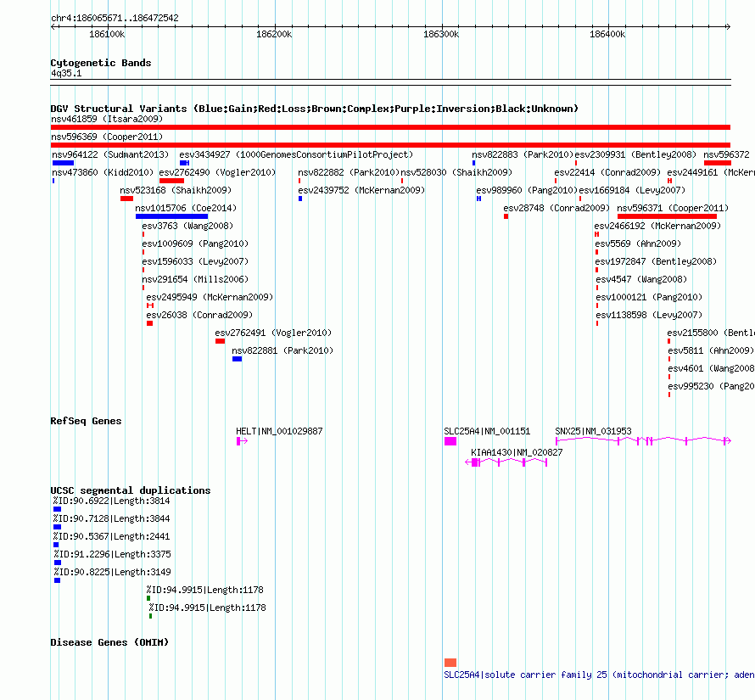The width and height of the screenshot is (755, 700).
Task: Open the KIAA1430|NM_020827 gene label
Action: pyautogui.click(x=517, y=452)
